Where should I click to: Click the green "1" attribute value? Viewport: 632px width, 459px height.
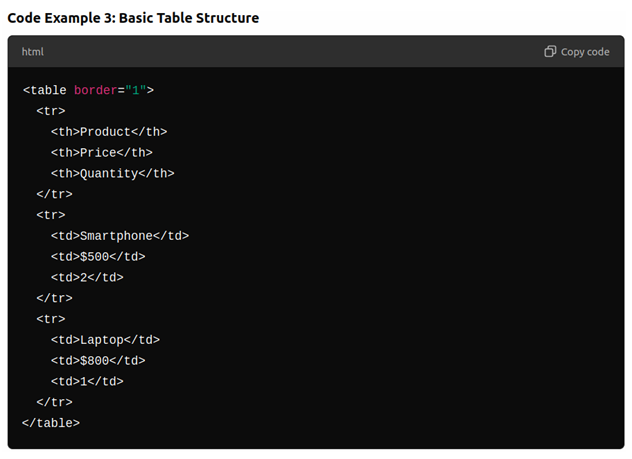(x=136, y=90)
